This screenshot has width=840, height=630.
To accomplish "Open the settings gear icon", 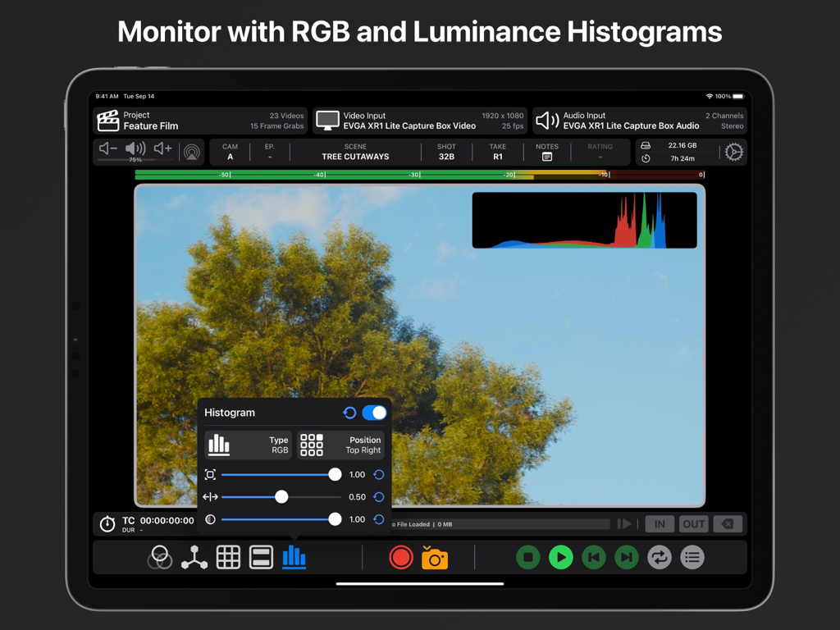I will click(x=734, y=152).
